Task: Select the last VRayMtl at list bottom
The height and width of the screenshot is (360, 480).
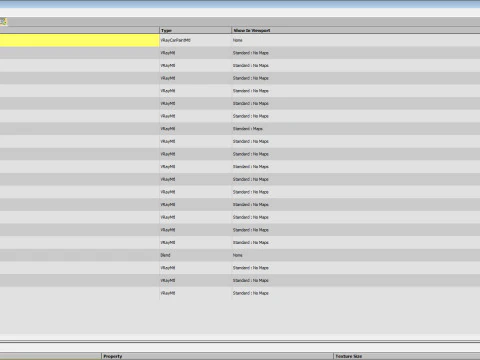Action: coord(168,293)
